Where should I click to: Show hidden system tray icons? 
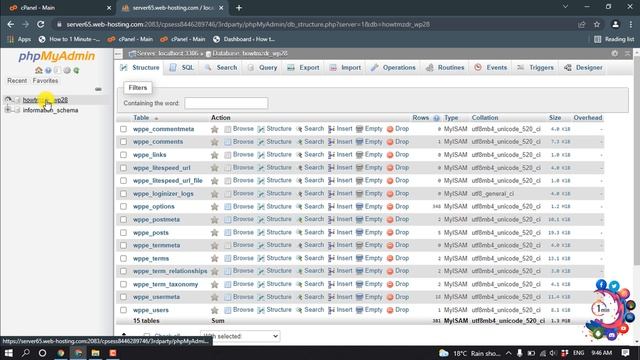pyautogui.click(x=509, y=353)
